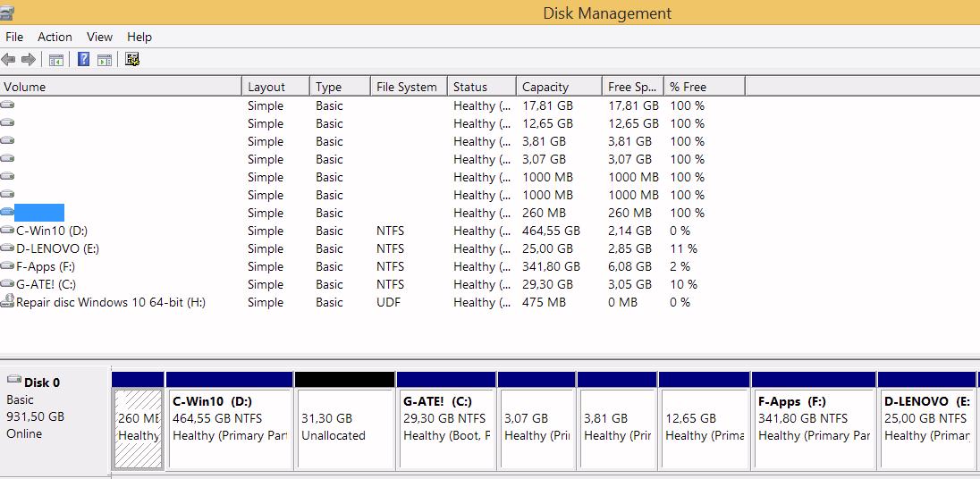Open the File menu
Screen dimensions: 980x479
point(14,37)
